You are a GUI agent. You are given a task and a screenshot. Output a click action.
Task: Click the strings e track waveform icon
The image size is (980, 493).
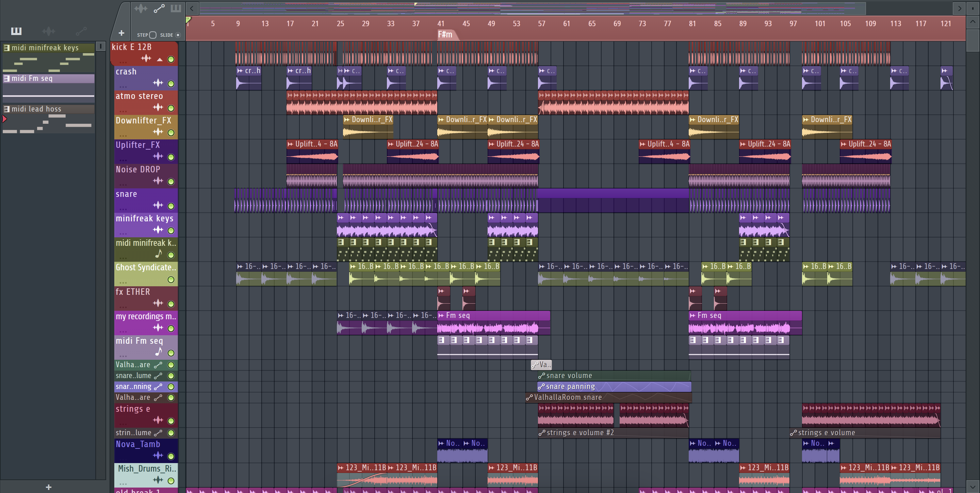coord(158,420)
